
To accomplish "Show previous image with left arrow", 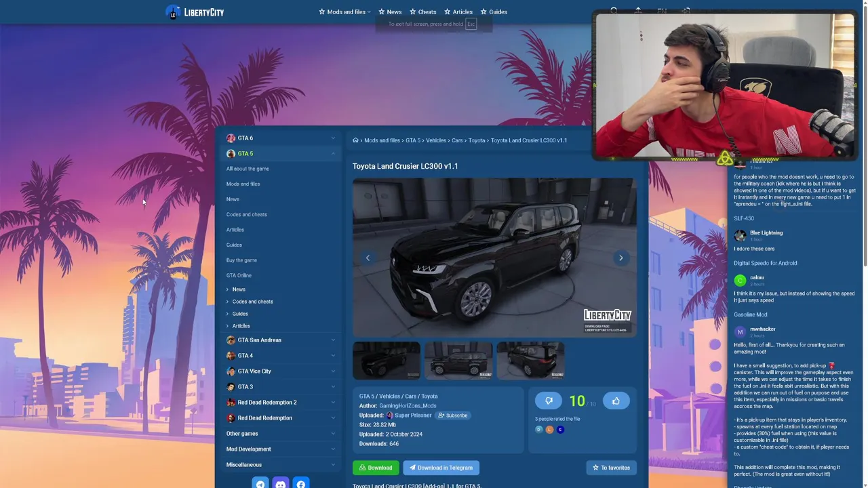I will (x=368, y=258).
